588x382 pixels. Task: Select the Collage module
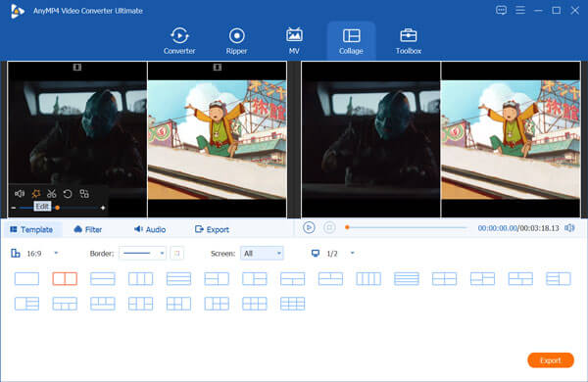(351, 41)
